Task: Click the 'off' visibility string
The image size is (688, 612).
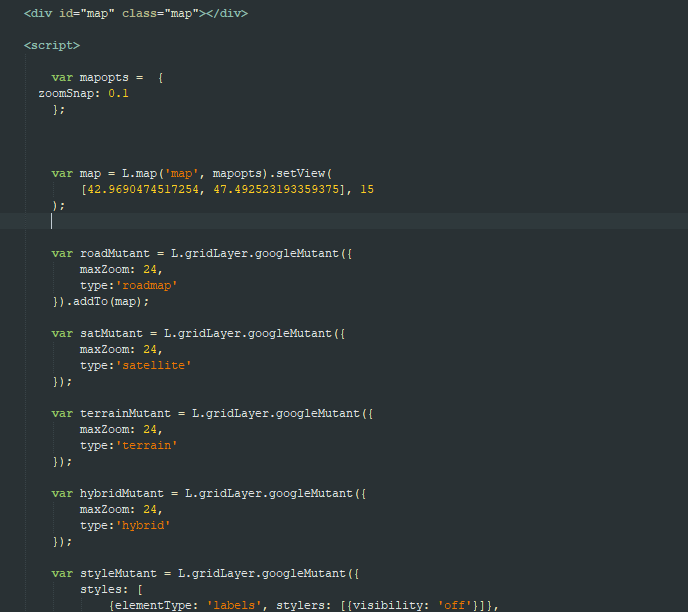Action: pyautogui.click(x=455, y=605)
